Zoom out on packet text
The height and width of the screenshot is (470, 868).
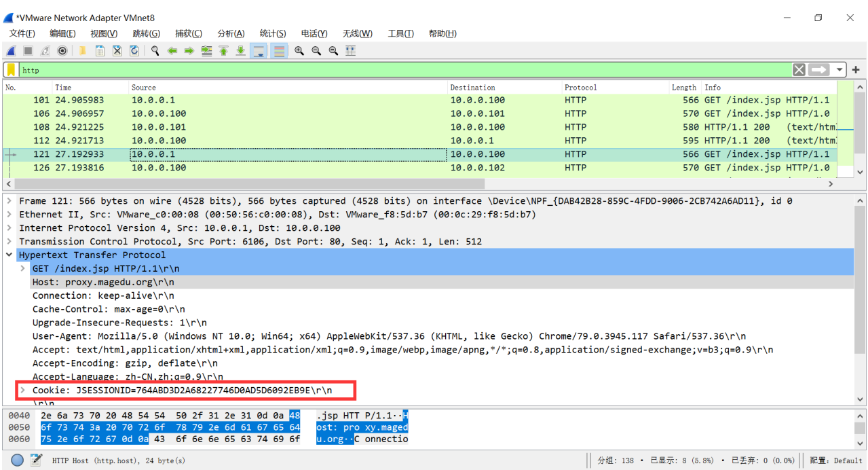point(316,51)
